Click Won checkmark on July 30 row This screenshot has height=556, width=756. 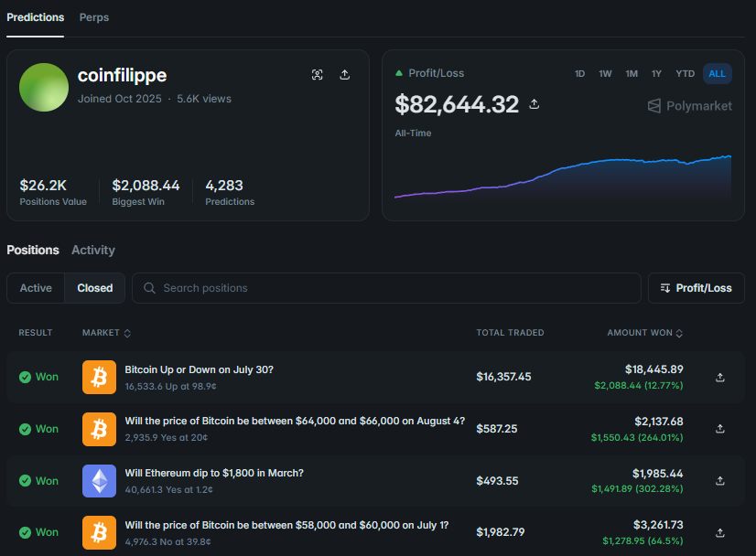click(25, 378)
